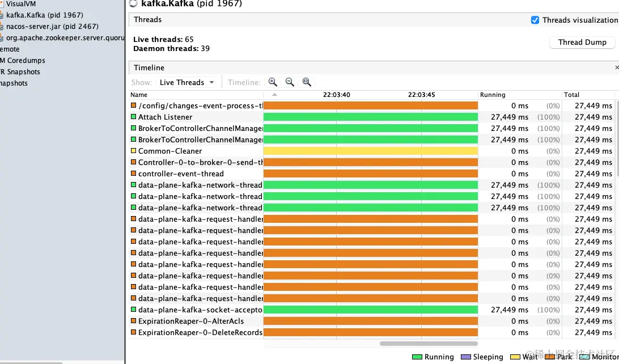The height and width of the screenshot is (364, 619).
Task: Click the Thread Dump button
Action: [x=582, y=43]
